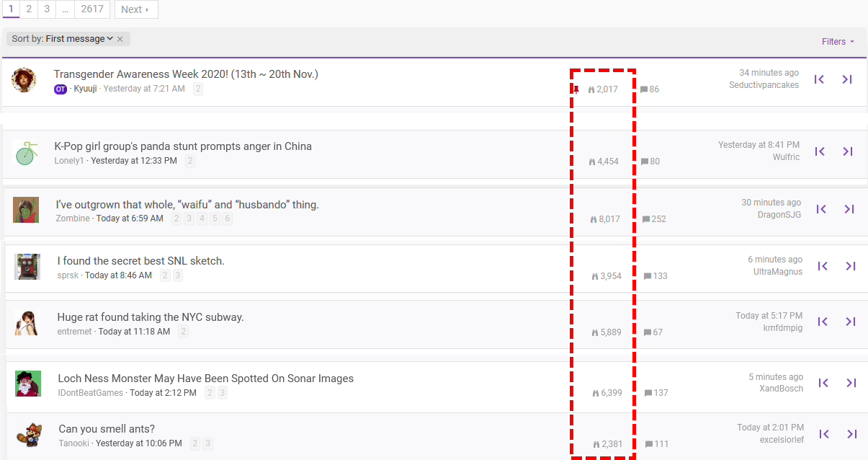The image size is (868, 460).
Task: Open sprsk's avatar image
Action: (27, 267)
